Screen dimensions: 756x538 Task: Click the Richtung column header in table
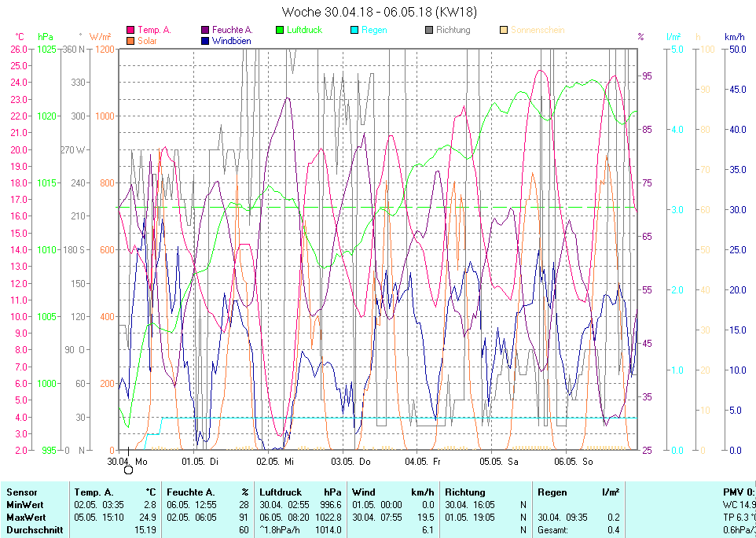tap(464, 492)
